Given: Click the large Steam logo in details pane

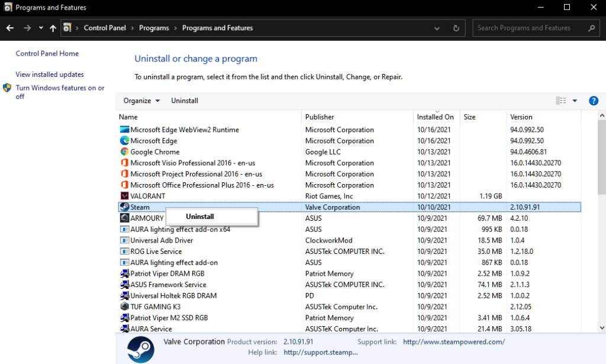Looking at the screenshot, I should [x=141, y=349].
